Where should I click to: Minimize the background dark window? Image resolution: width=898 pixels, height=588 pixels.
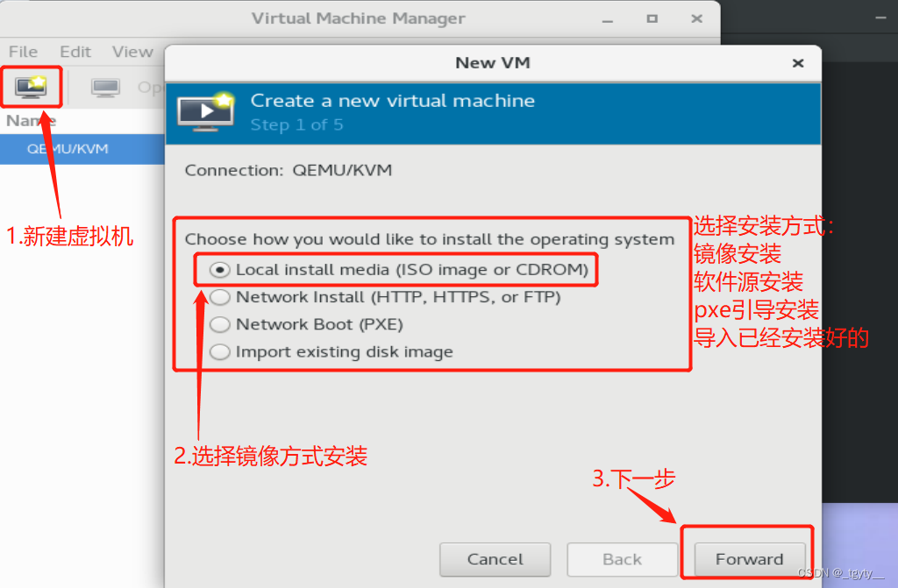pos(880,18)
